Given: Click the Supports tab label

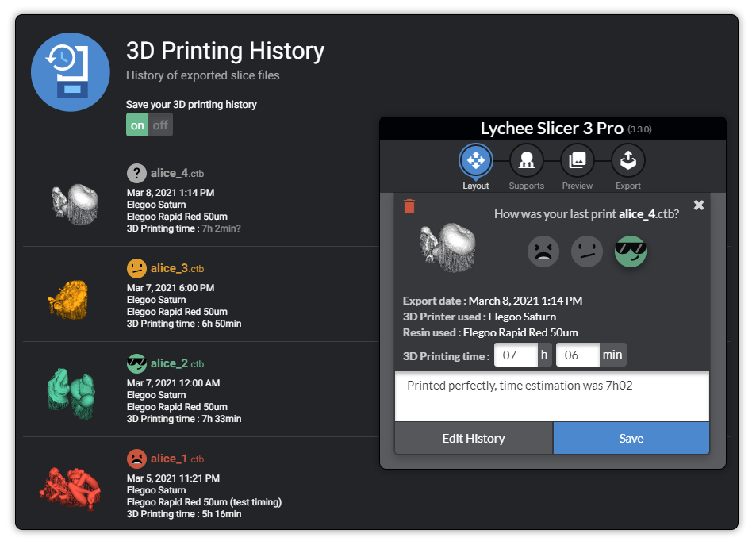Looking at the screenshot, I should [527, 186].
